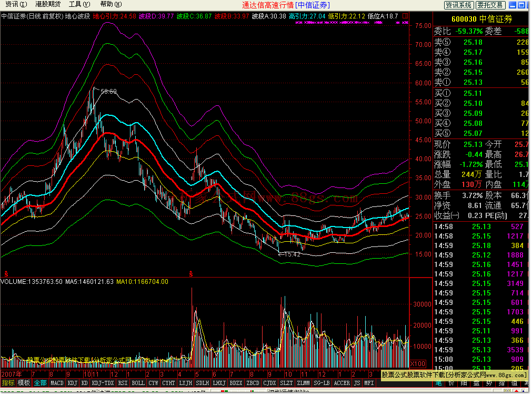Click the 波段D:39.77 indicator label
Image resolution: width=532 pixels, height=395 pixels.
[156, 16]
